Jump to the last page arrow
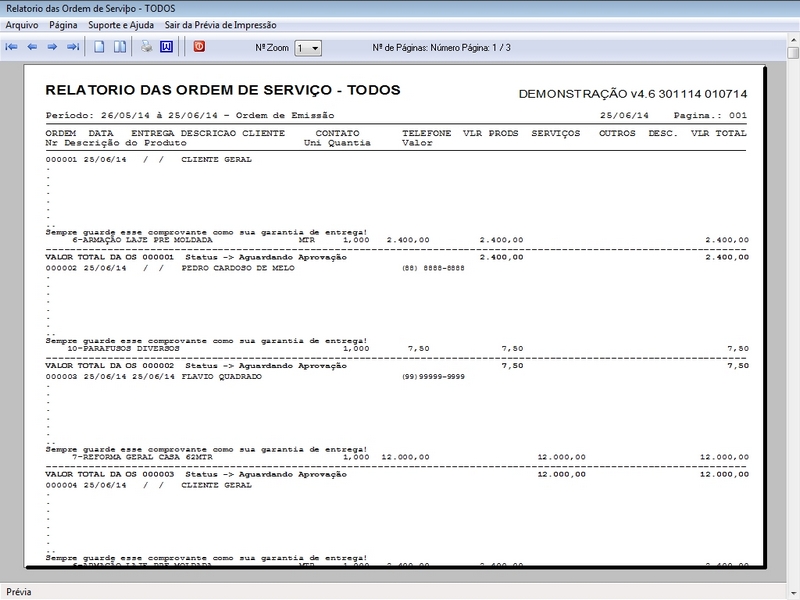Viewport: 800px width, 600px height. [72, 44]
